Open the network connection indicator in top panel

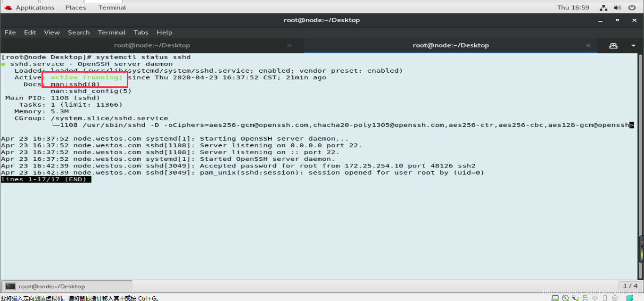coord(603,8)
